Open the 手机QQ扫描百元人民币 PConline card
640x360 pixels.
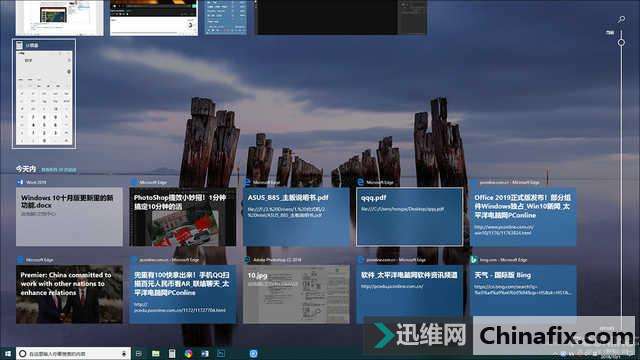click(x=183, y=294)
